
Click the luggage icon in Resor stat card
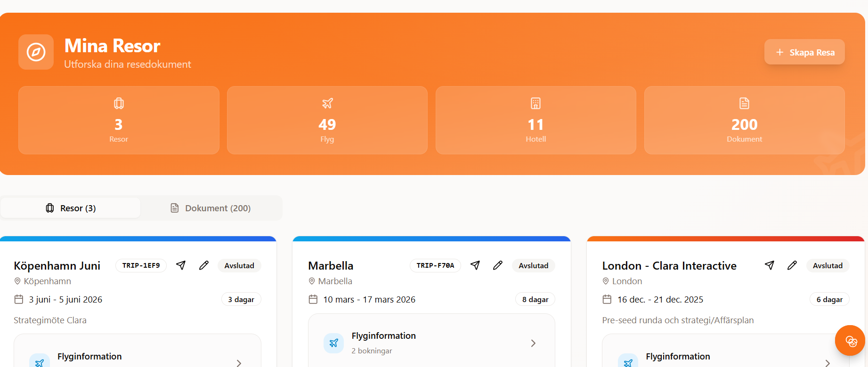[x=119, y=103]
